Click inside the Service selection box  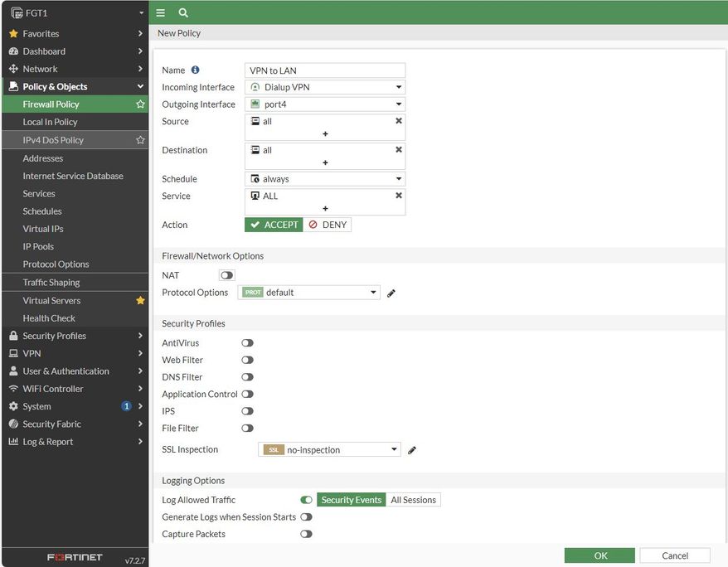click(325, 201)
